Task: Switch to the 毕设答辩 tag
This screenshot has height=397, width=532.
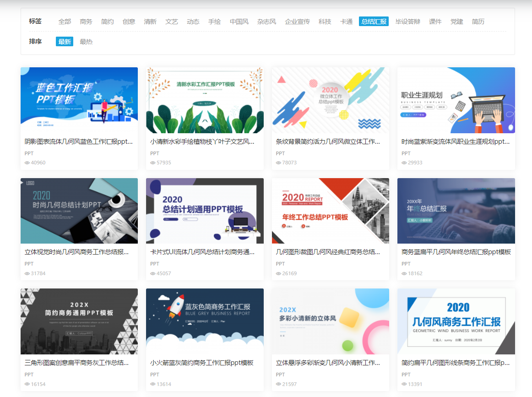Action: (407, 22)
